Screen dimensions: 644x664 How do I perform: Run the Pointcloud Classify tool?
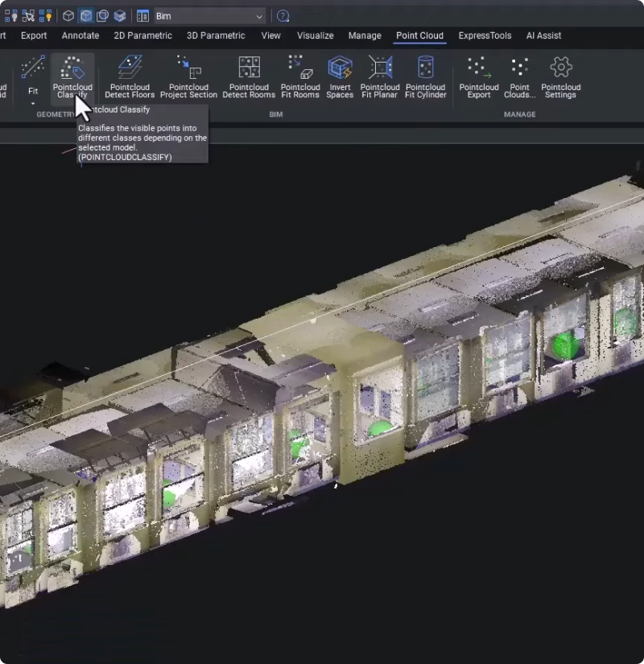pyautogui.click(x=72, y=69)
